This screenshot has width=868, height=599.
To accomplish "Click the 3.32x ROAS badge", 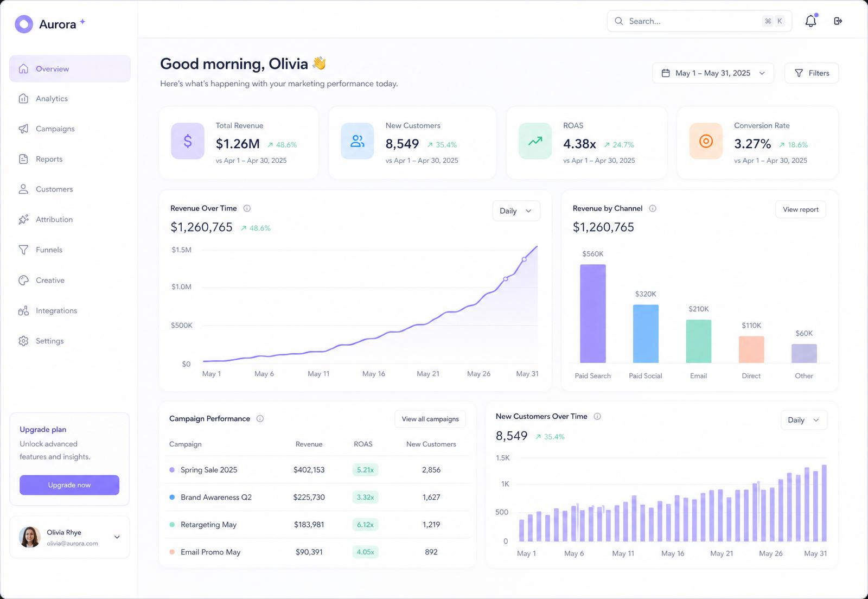I will coord(365,497).
